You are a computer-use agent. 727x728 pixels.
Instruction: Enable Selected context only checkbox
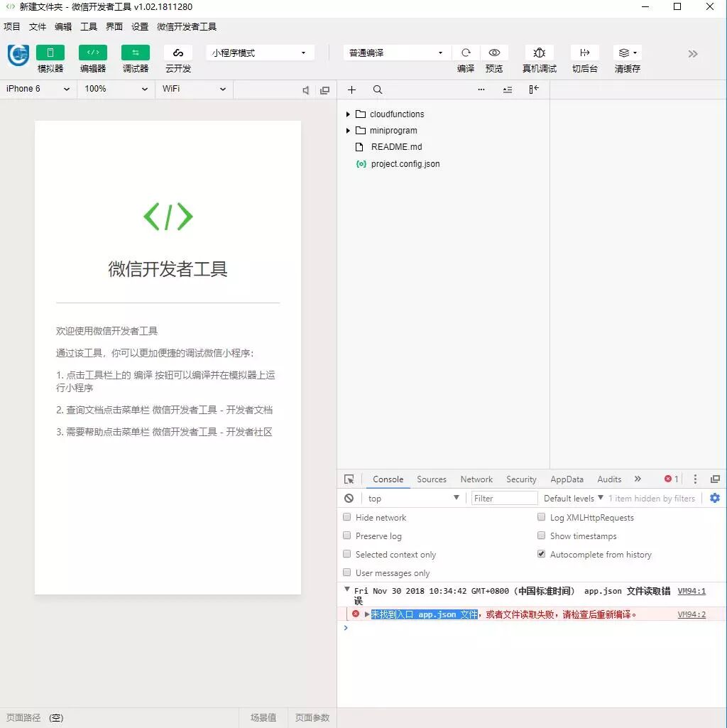346,554
